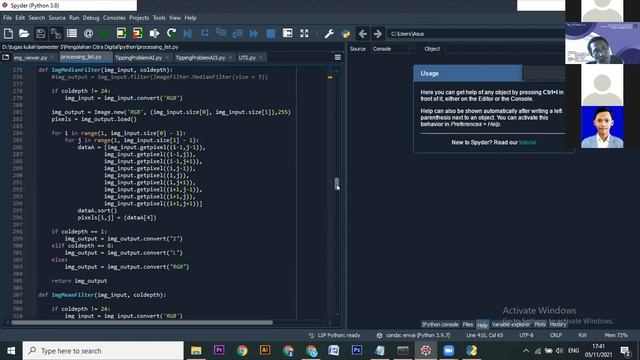Image resolution: width=640 pixels, height=360 pixels.
Task: Switch to IPython console pane tab
Action: pos(440,324)
